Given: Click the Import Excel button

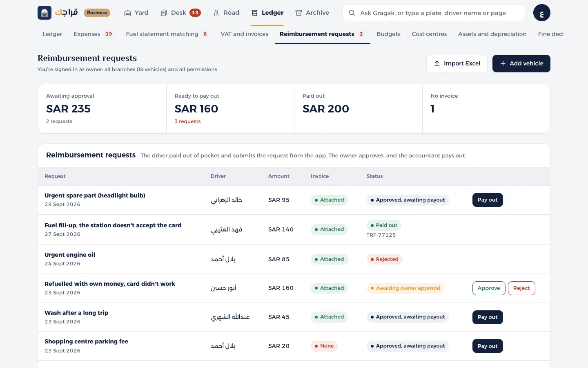Looking at the screenshot, I should click(x=457, y=63).
